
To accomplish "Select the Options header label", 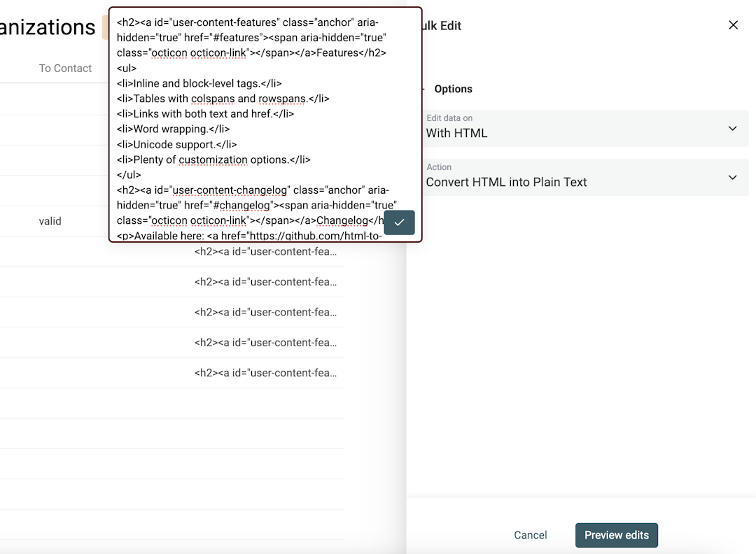I will [x=454, y=89].
